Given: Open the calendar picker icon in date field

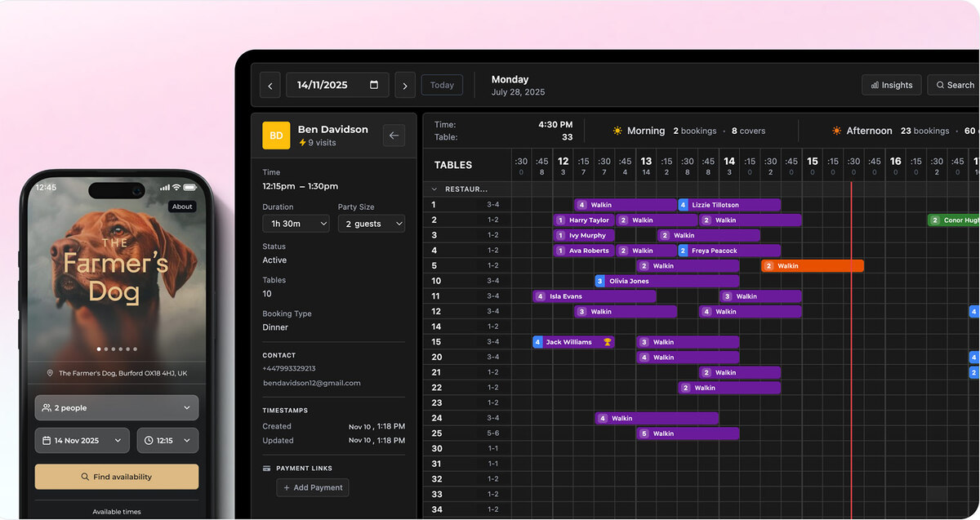Looking at the screenshot, I should 374,85.
